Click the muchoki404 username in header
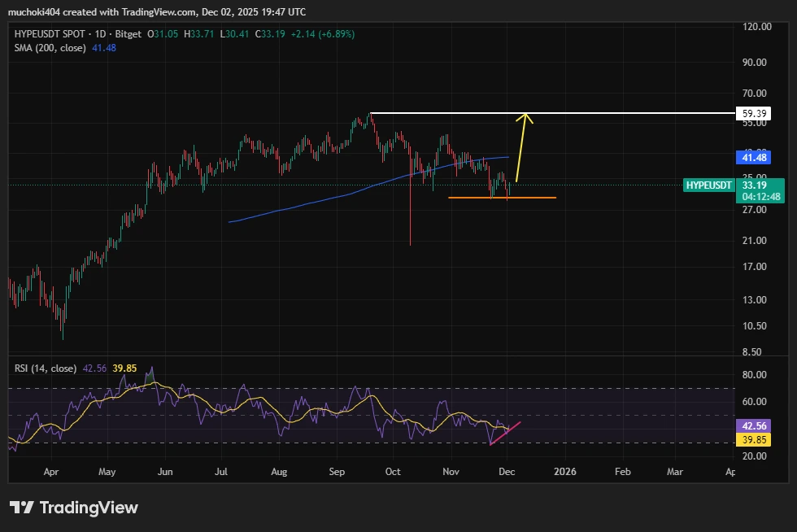This screenshot has height=532, width=797. click(35, 11)
